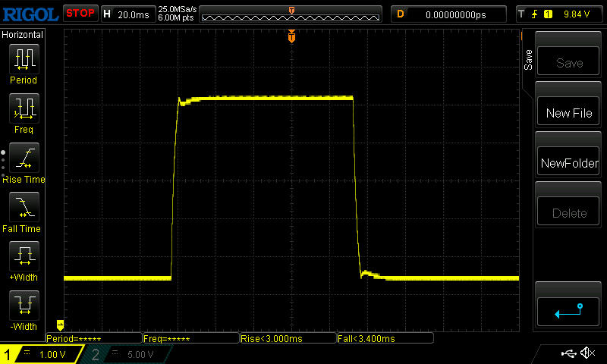607x364 pixels.
Task: Click the back arrow return button
Action: pyautogui.click(x=568, y=310)
